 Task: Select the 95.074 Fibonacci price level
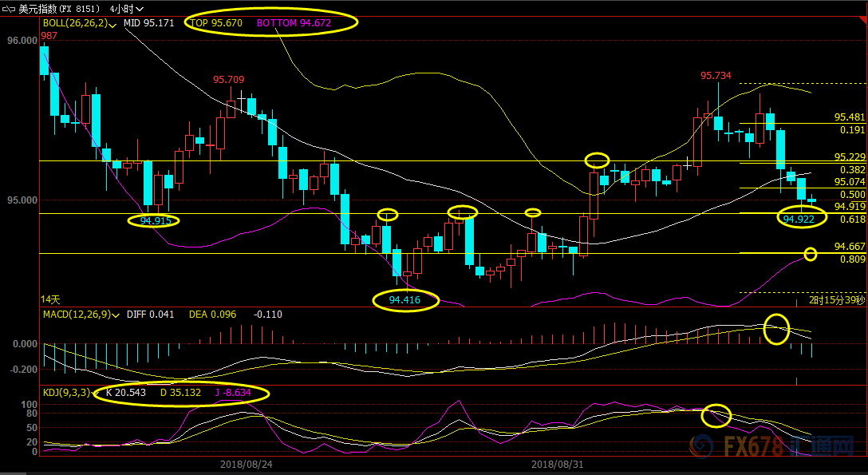tap(850, 182)
